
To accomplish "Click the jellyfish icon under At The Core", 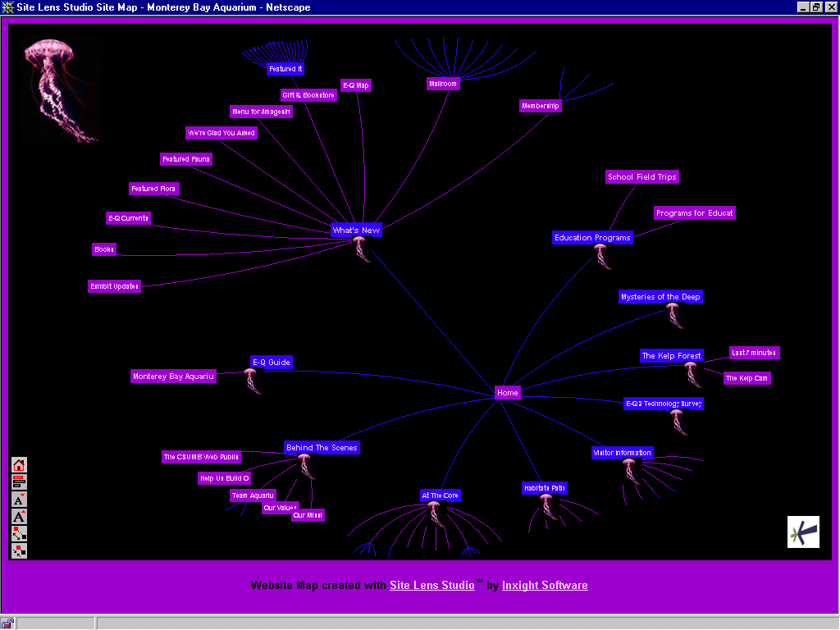I will point(435,515).
